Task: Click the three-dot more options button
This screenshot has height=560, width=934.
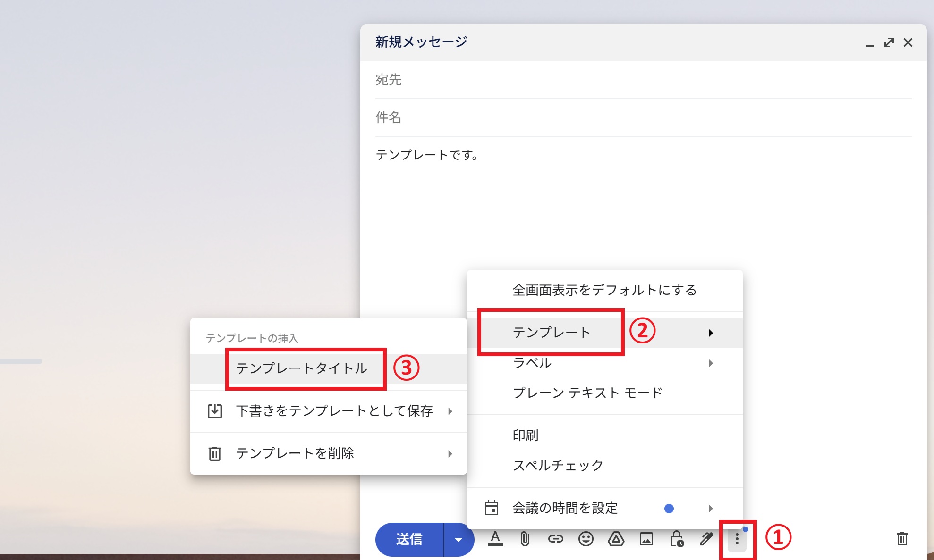Action: pyautogui.click(x=737, y=540)
